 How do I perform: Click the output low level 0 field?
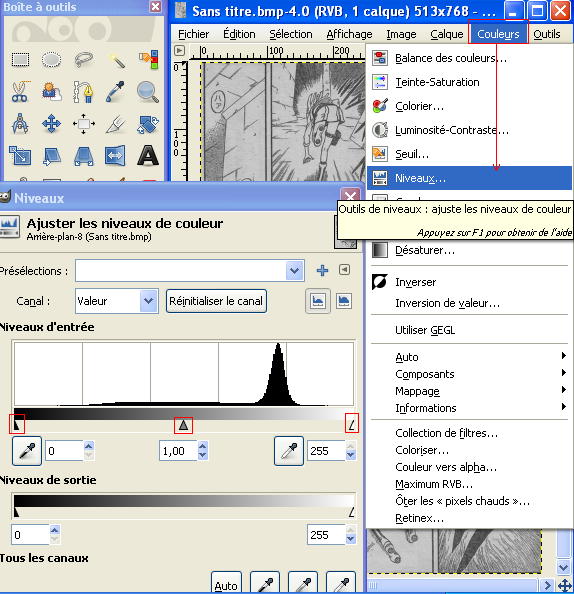coord(30,535)
